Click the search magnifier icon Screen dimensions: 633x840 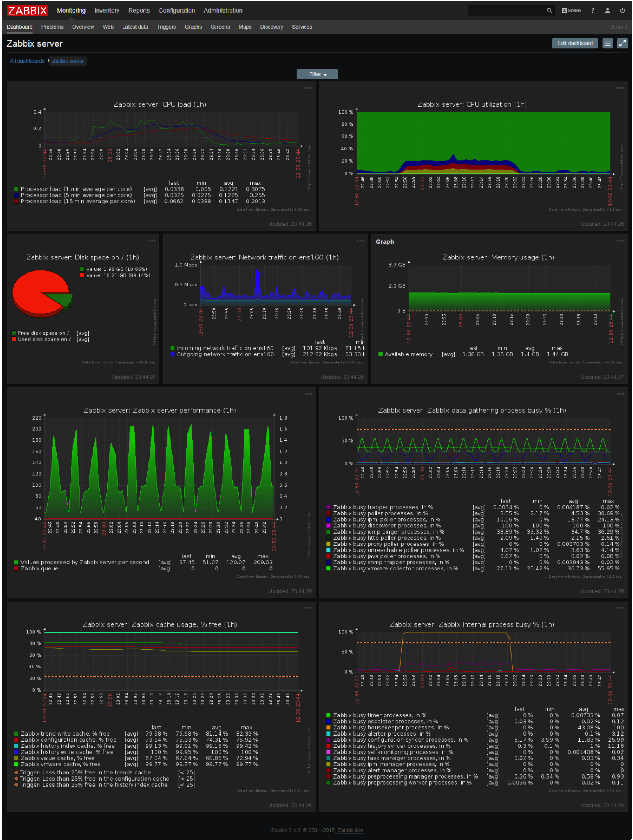click(x=549, y=11)
